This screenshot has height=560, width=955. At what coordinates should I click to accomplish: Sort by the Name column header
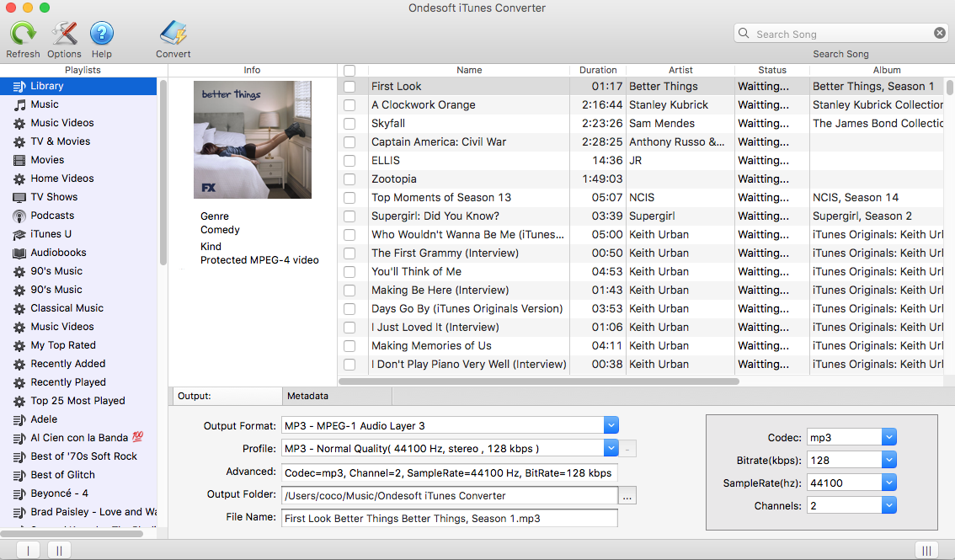(x=469, y=70)
